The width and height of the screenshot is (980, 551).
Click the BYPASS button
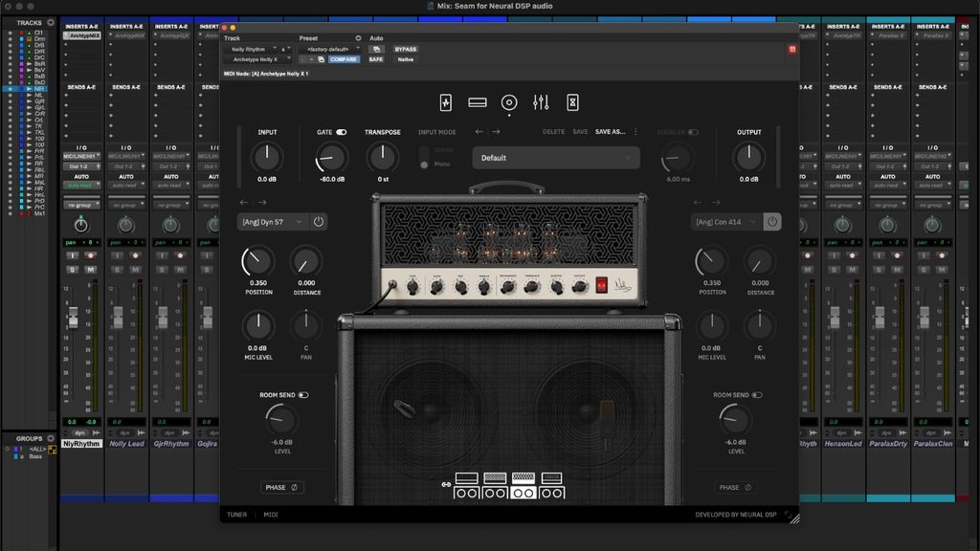pyautogui.click(x=406, y=49)
